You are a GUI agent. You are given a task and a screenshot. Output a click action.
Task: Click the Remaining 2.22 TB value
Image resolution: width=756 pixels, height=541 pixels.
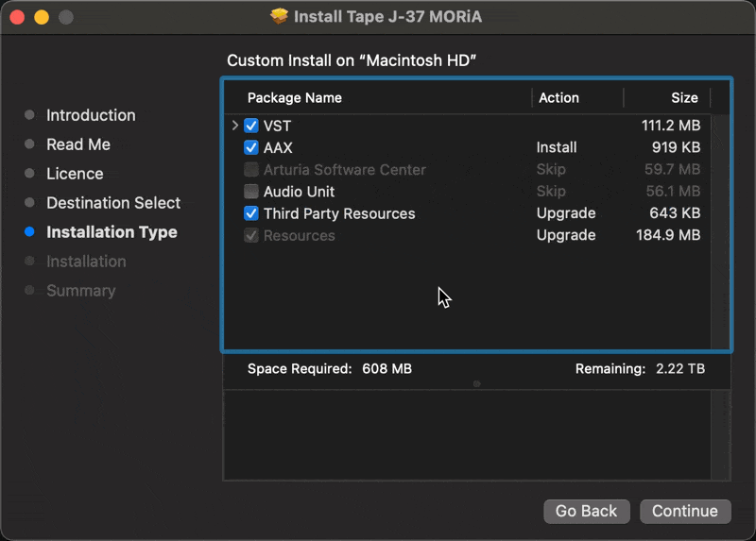[680, 369]
